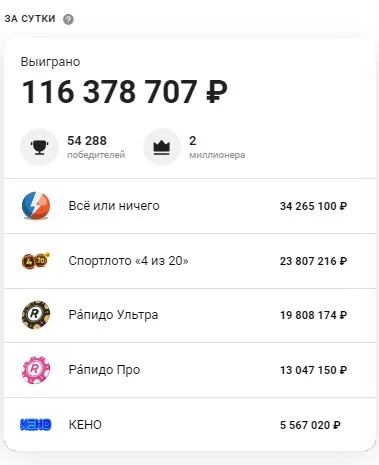Click the 19 808 174 ₽ amount
This screenshot has height=465, width=379.
(x=313, y=315)
